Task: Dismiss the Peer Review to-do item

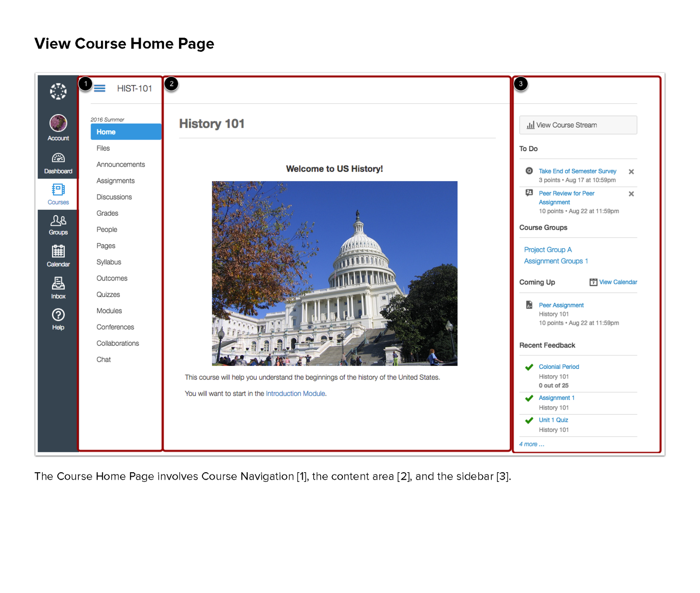Action: tap(631, 194)
